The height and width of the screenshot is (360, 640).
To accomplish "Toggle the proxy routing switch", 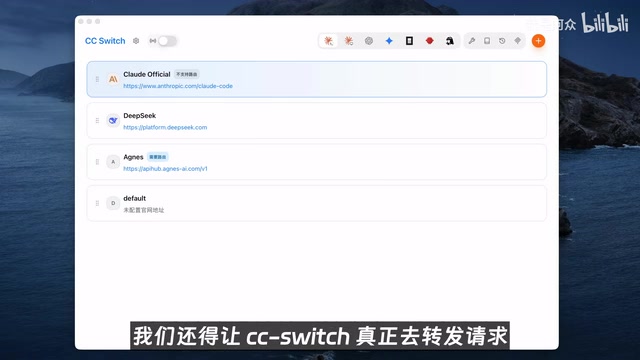I will point(167,41).
